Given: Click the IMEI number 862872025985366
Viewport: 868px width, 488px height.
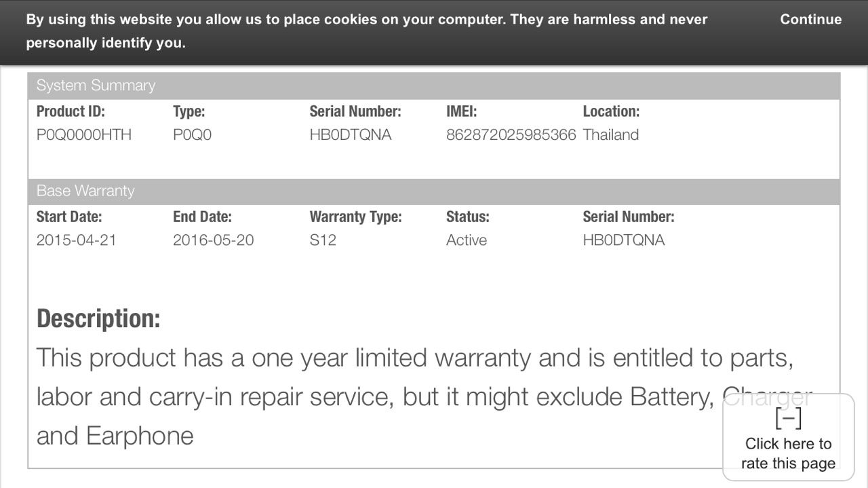Looking at the screenshot, I should click(x=511, y=135).
